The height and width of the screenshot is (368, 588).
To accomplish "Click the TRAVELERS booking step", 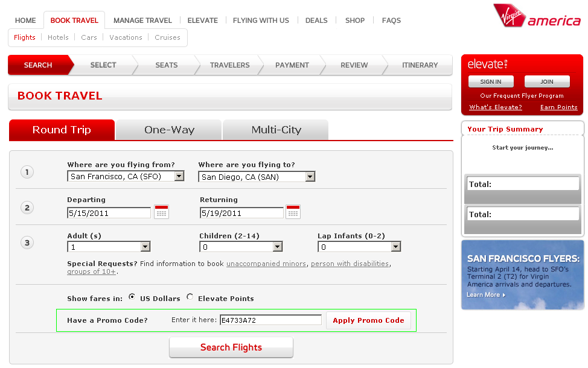I will [x=230, y=65].
